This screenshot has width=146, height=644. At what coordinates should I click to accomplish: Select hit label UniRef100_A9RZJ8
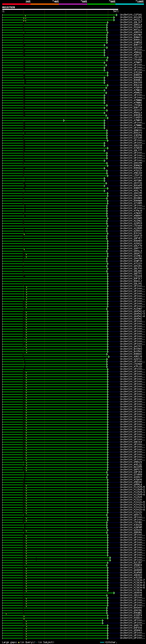pyautogui.click(x=131, y=357)
